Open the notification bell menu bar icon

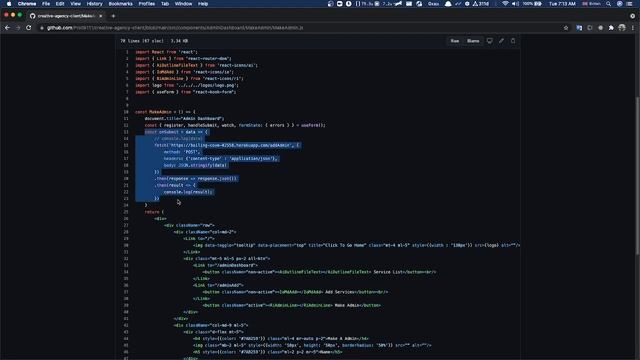click(448, 4)
